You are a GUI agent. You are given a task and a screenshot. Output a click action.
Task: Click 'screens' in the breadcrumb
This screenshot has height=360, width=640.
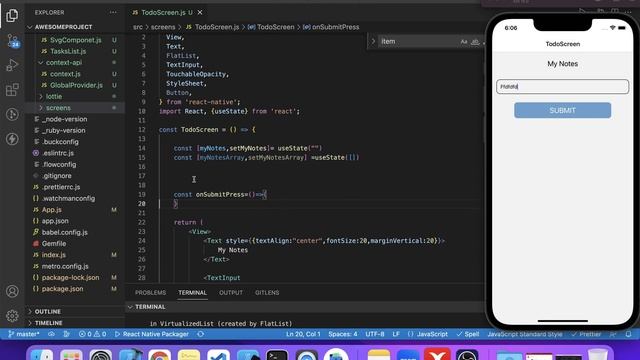point(163,27)
